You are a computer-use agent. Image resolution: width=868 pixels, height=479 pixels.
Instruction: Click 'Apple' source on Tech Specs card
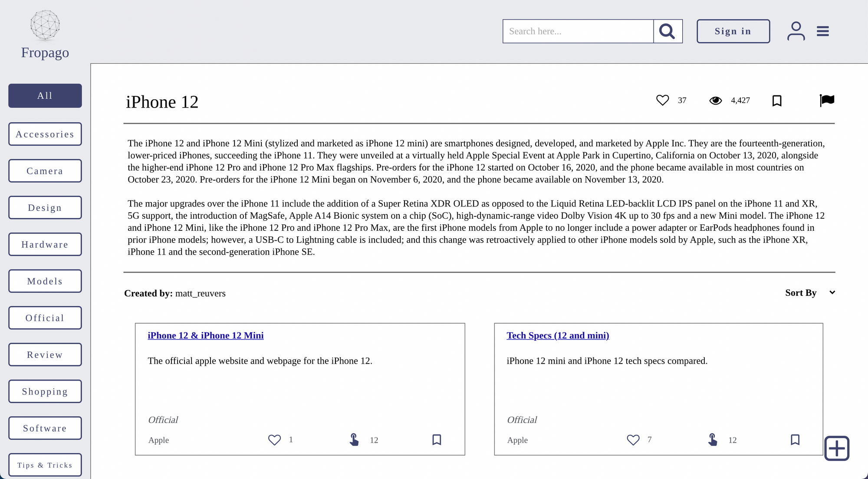pos(517,440)
